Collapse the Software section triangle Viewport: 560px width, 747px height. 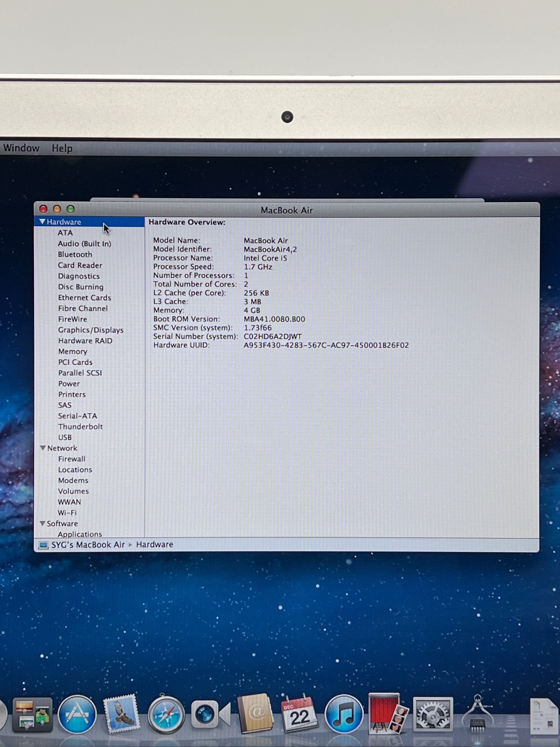pos(42,523)
